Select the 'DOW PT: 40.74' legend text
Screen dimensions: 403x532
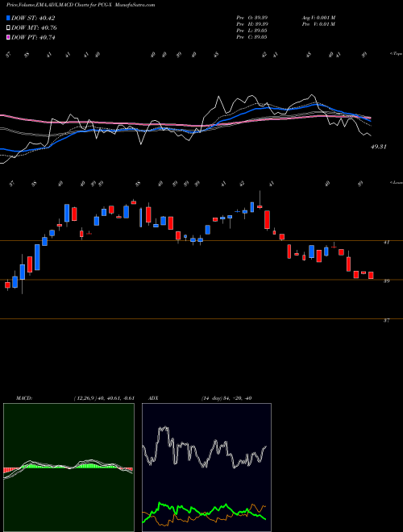pyautogui.click(x=33, y=37)
